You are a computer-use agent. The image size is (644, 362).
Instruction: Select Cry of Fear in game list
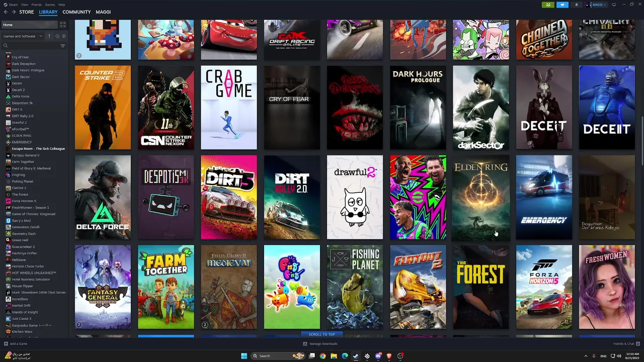pos(21,57)
